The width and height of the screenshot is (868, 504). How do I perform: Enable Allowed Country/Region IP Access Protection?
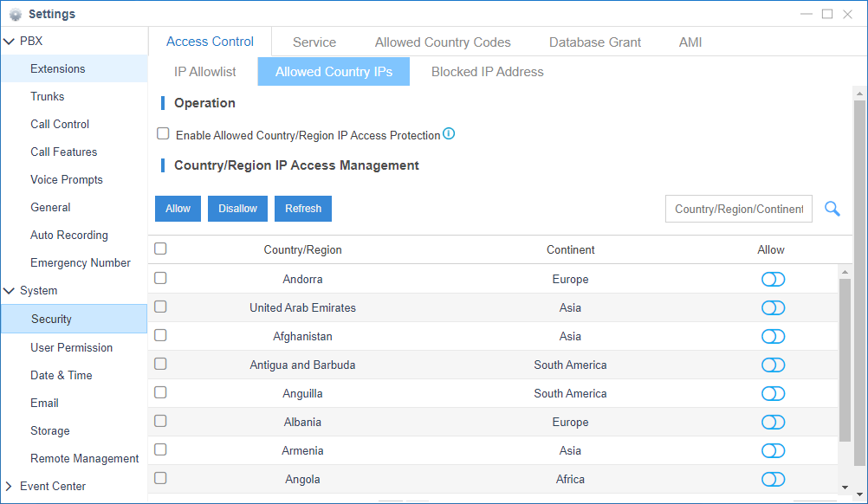(163, 133)
